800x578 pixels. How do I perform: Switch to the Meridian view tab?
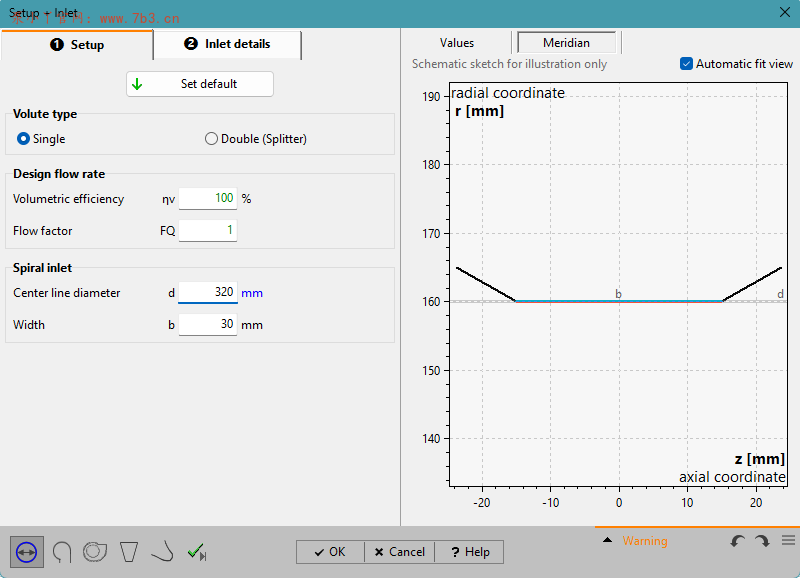pos(567,43)
